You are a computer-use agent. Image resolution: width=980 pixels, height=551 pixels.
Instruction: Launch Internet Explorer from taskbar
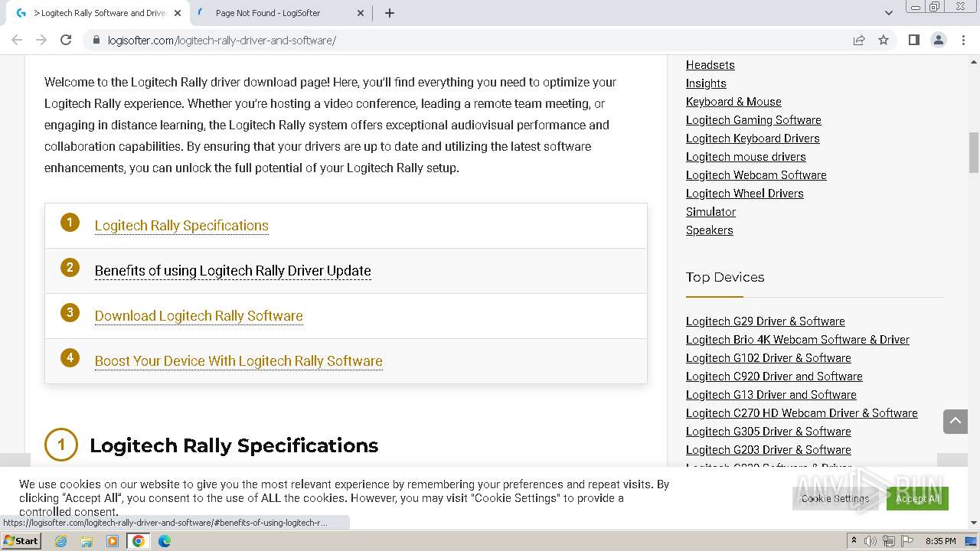tap(61, 541)
